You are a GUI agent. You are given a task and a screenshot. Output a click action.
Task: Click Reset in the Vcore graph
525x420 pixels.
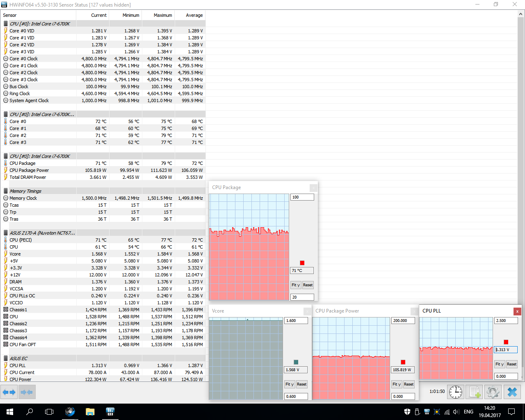click(x=302, y=384)
